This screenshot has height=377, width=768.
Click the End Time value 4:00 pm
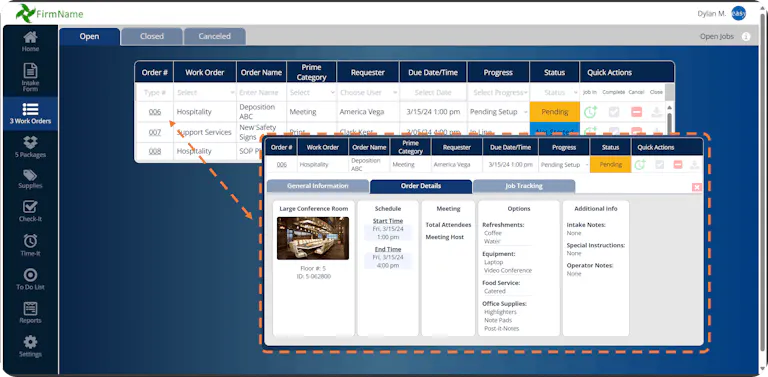click(x=388, y=265)
